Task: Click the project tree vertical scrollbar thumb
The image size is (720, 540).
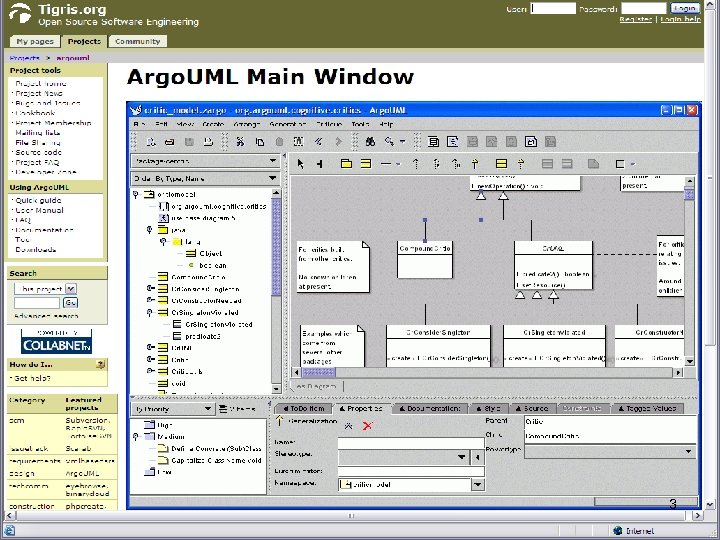Action: tap(276, 247)
